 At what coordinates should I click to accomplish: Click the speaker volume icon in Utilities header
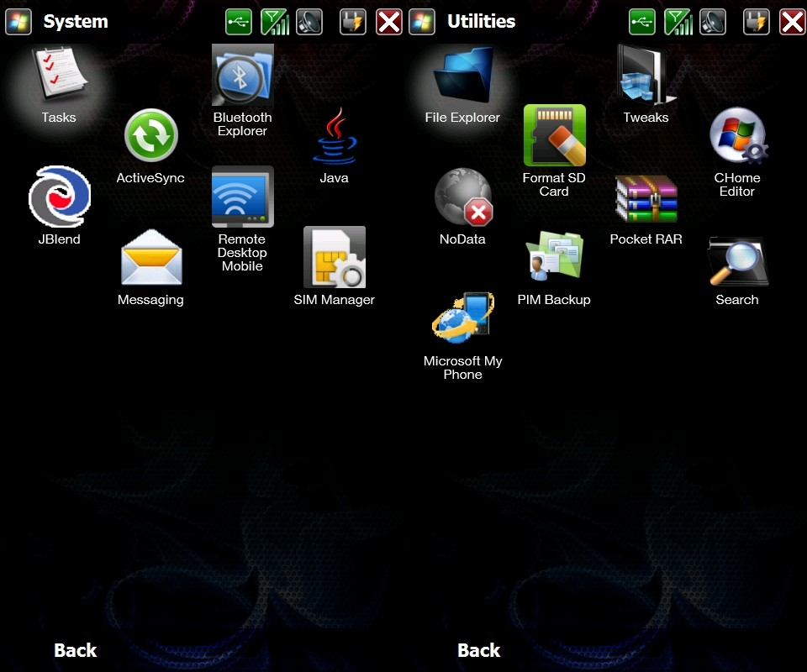(713, 22)
